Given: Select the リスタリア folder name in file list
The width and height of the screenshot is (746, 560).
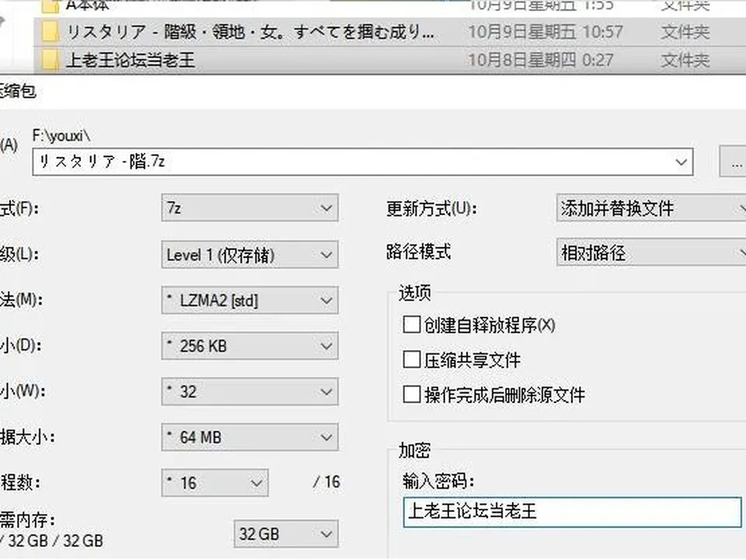Looking at the screenshot, I should point(249,32).
